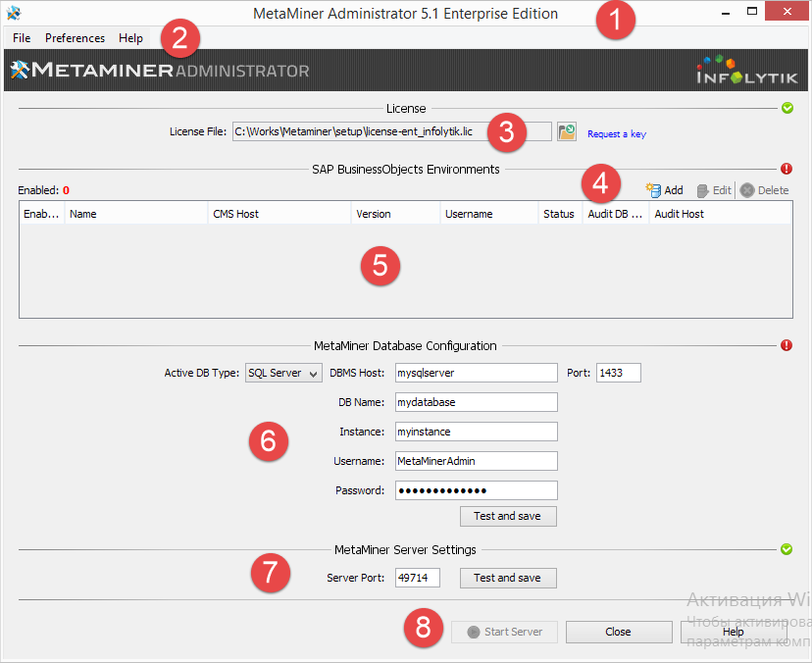The width and height of the screenshot is (812, 663).
Task: Click the Username column header
Action: point(489,214)
